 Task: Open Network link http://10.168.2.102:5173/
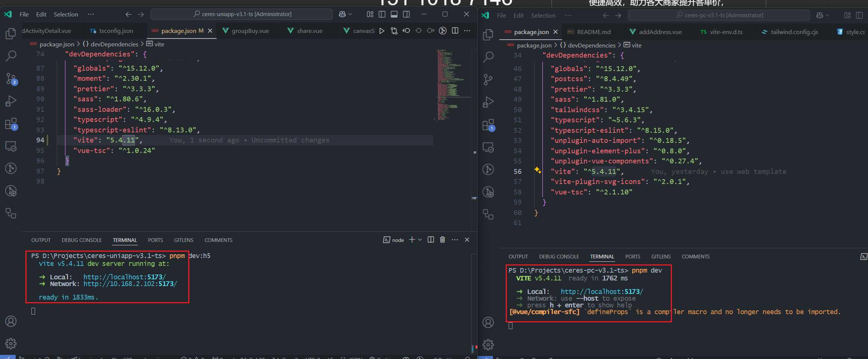130,284
